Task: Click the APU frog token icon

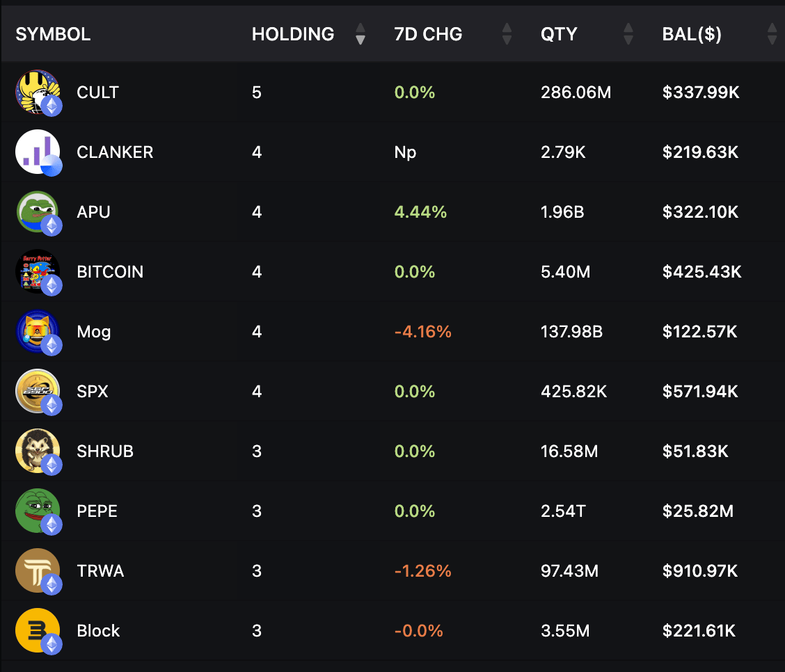Action: [37, 211]
